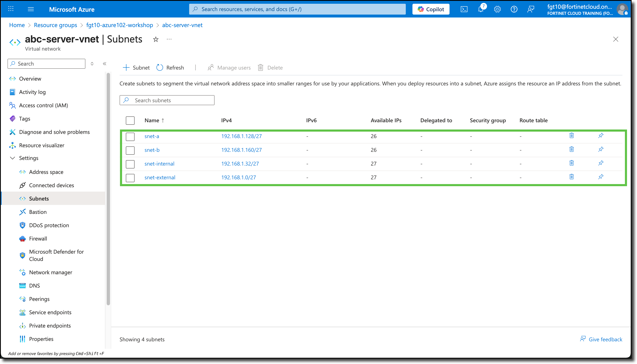Open the Help icon
Image resolution: width=637 pixels, height=364 pixels.
coord(514,9)
